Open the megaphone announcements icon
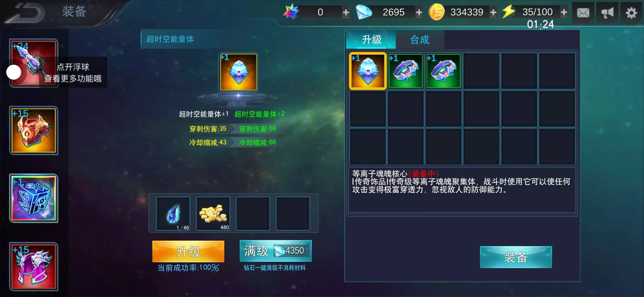The height and width of the screenshot is (297, 644). point(607,13)
